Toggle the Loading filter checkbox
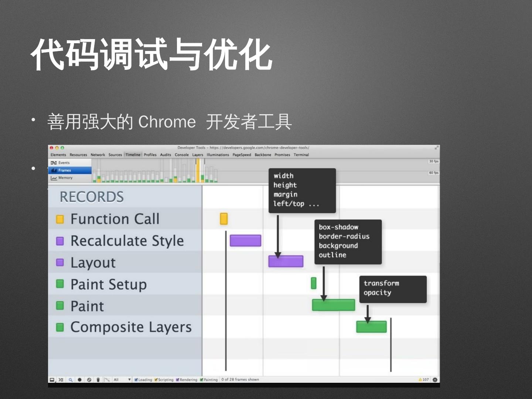 (x=136, y=380)
